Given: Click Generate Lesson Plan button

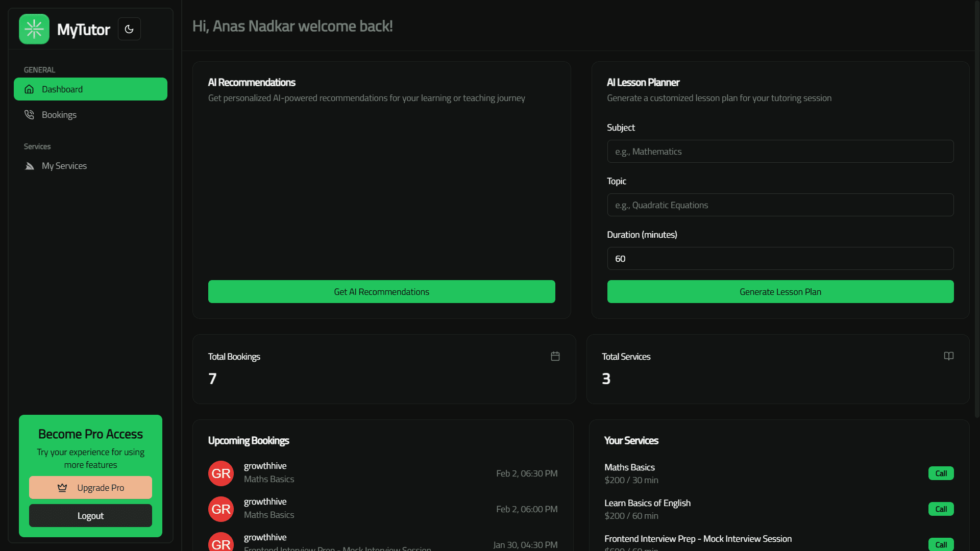Looking at the screenshot, I should [780, 292].
